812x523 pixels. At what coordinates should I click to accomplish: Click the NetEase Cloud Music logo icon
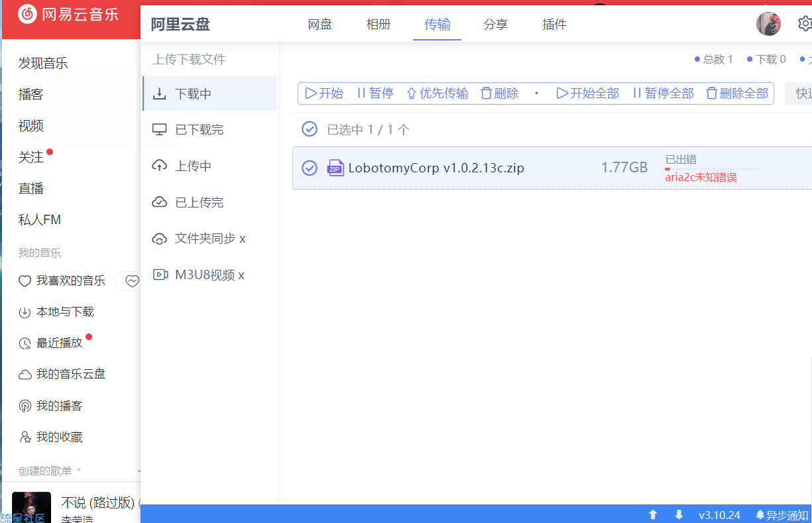(27, 14)
